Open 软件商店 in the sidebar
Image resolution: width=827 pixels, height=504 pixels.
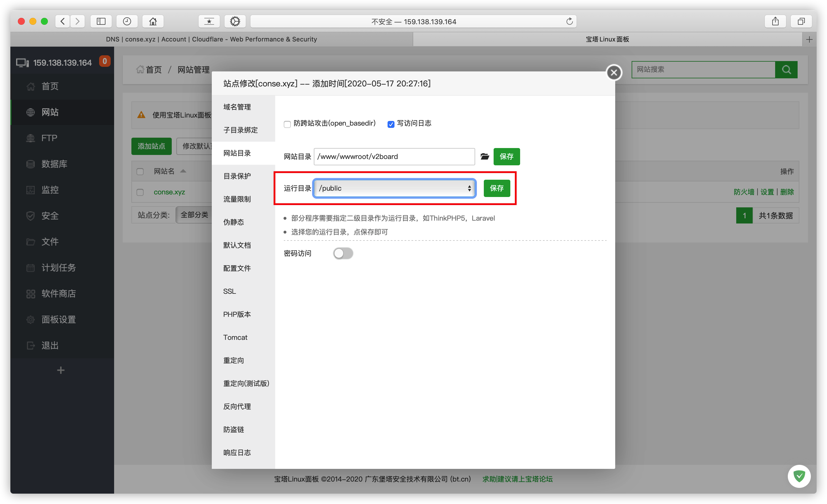(x=63, y=293)
